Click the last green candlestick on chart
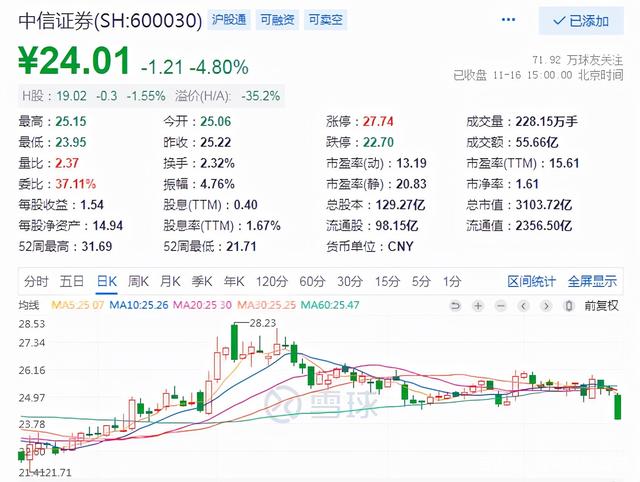Screen dimensions: 640x482 [x=618, y=406]
